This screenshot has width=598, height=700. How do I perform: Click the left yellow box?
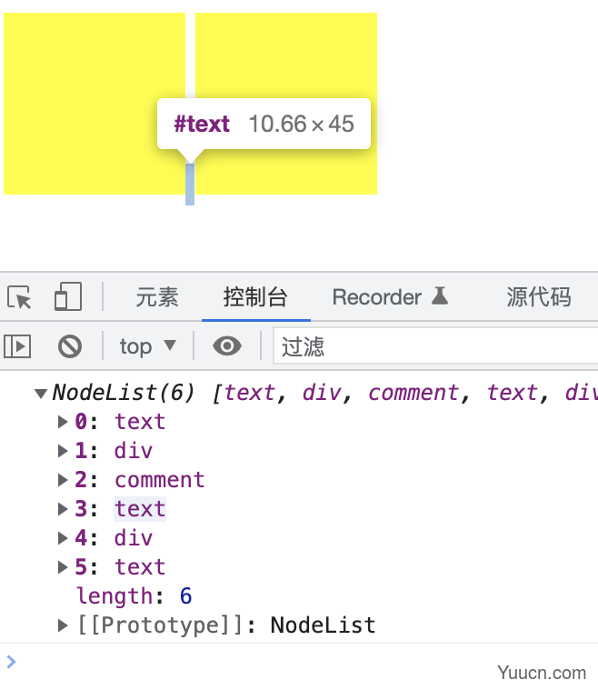[x=95, y=103]
